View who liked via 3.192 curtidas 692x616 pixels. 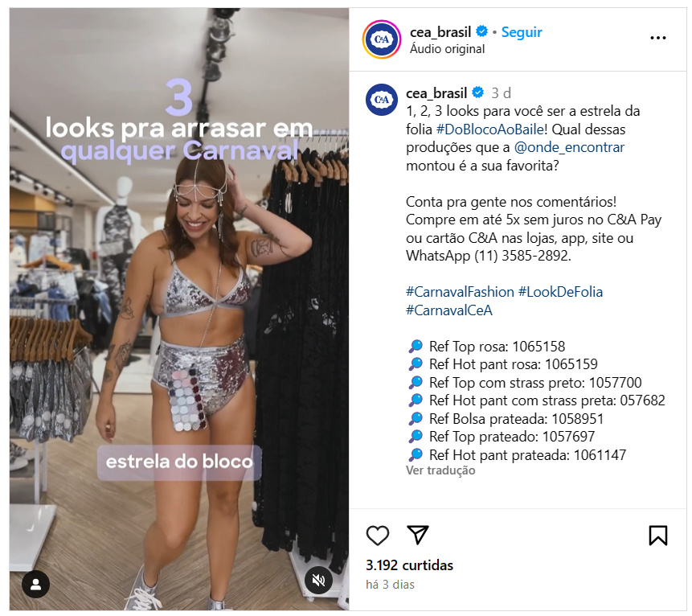[409, 565]
